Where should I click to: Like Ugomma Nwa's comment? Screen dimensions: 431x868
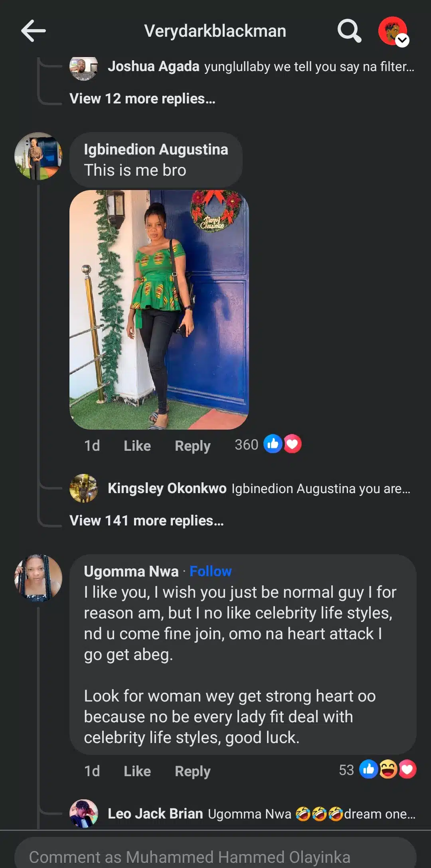(137, 771)
